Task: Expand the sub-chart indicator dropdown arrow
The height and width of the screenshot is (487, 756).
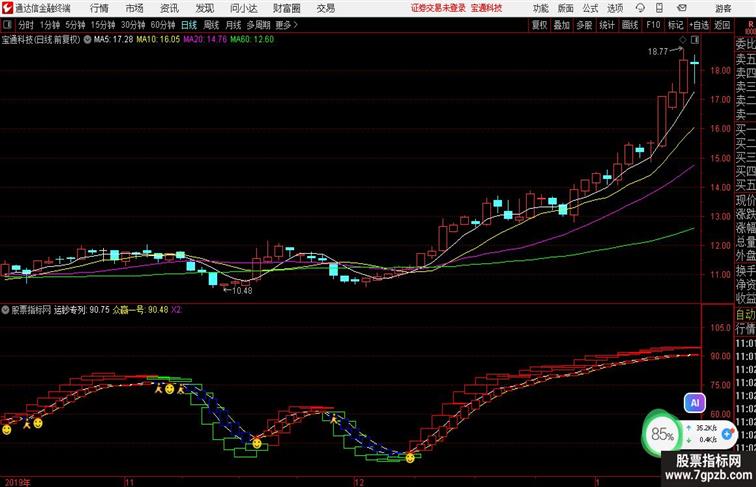Action: pyautogui.click(x=5, y=310)
